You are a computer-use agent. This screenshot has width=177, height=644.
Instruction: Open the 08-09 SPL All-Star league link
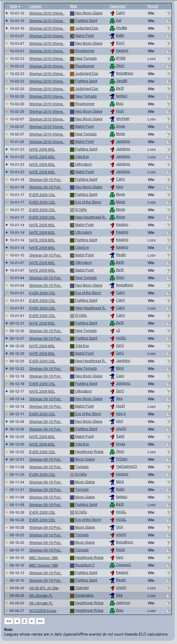click(x=44, y=588)
